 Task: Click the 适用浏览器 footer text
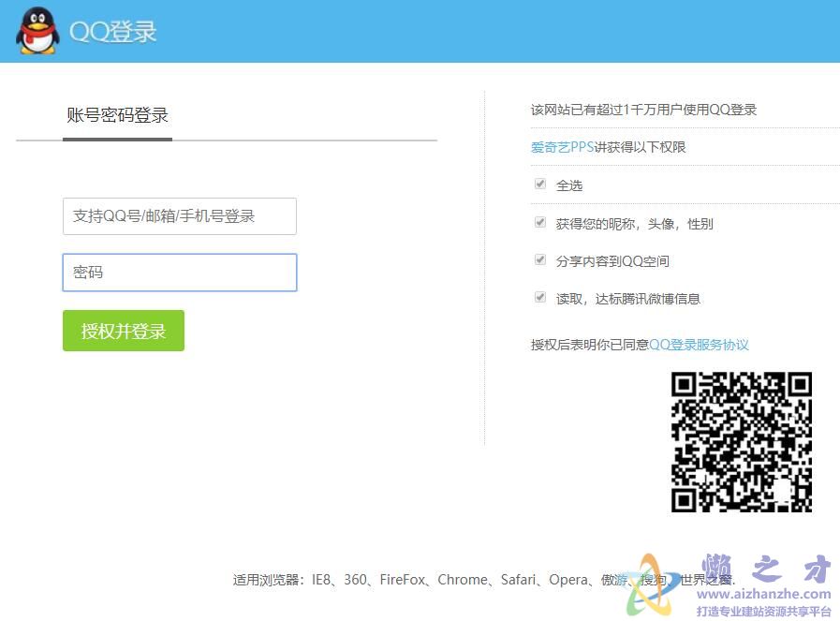(x=483, y=580)
